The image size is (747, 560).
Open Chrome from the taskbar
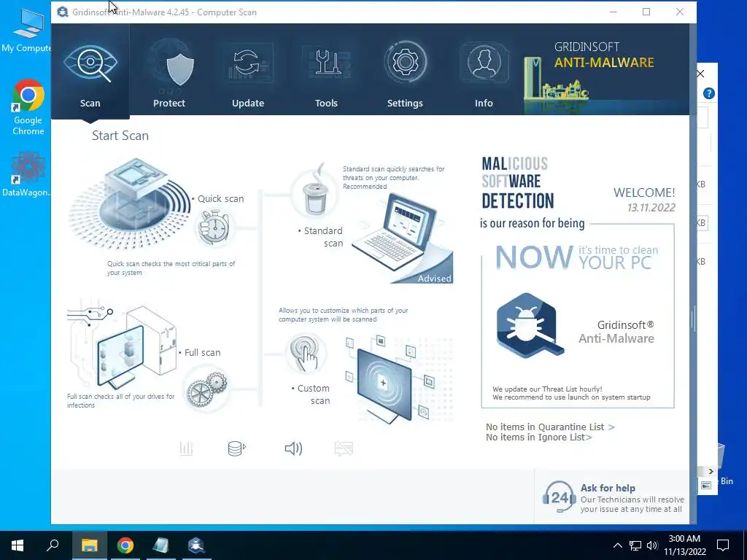[x=125, y=545]
